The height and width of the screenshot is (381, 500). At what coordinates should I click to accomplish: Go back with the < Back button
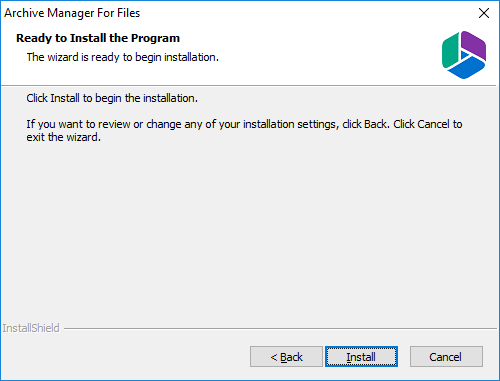click(286, 357)
